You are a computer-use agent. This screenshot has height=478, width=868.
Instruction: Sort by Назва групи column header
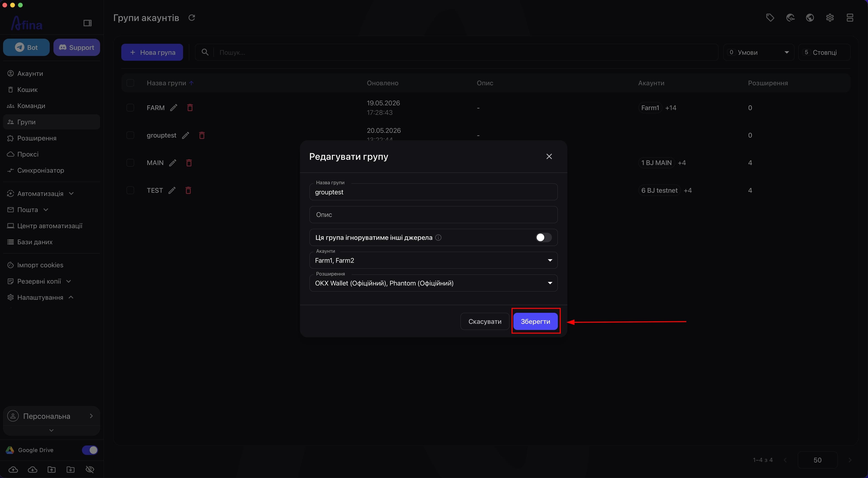click(x=166, y=83)
